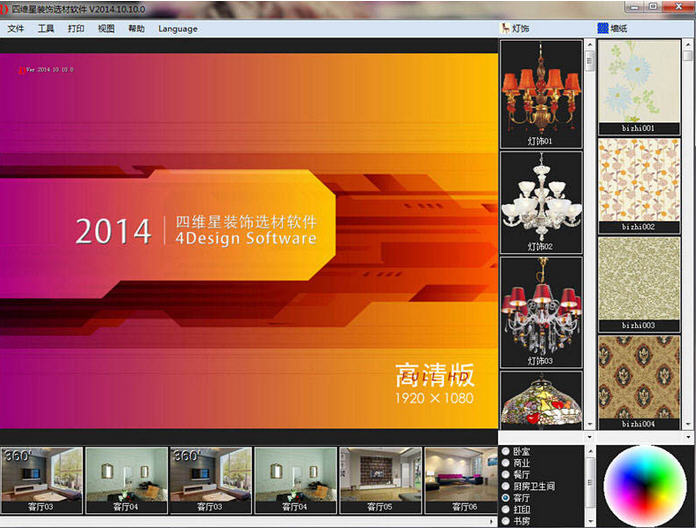Apply the bizhi001 floral wallpaper
696x528 pixels.
(639, 87)
